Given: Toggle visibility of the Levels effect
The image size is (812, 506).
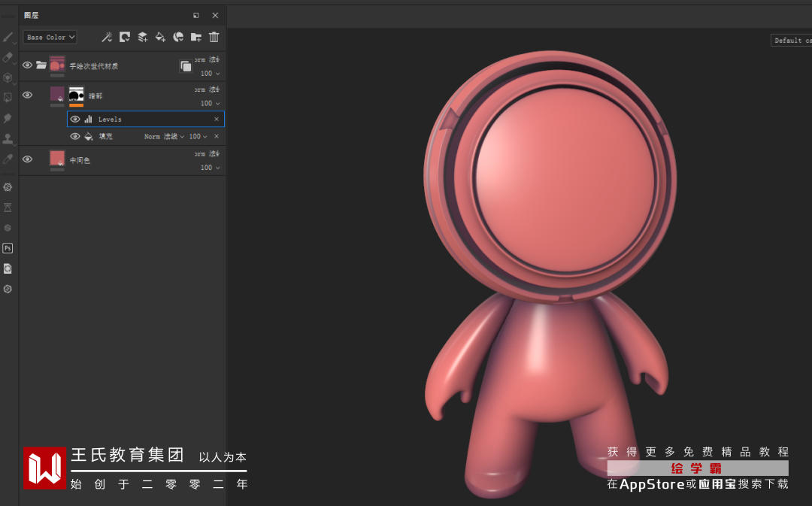Looking at the screenshot, I should [75, 119].
